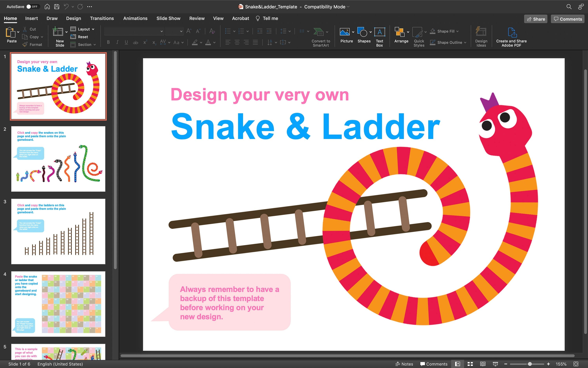Click the font color button
This screenshot has height=368, width=588.
[208, 43]
